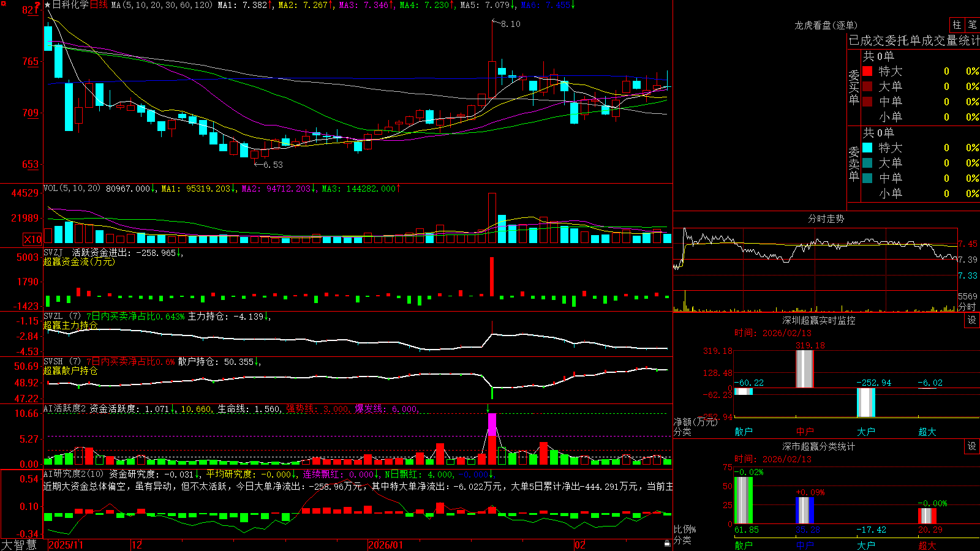
Task: Click the teal 中单 sell-order swatch
Action: point(867,178)
